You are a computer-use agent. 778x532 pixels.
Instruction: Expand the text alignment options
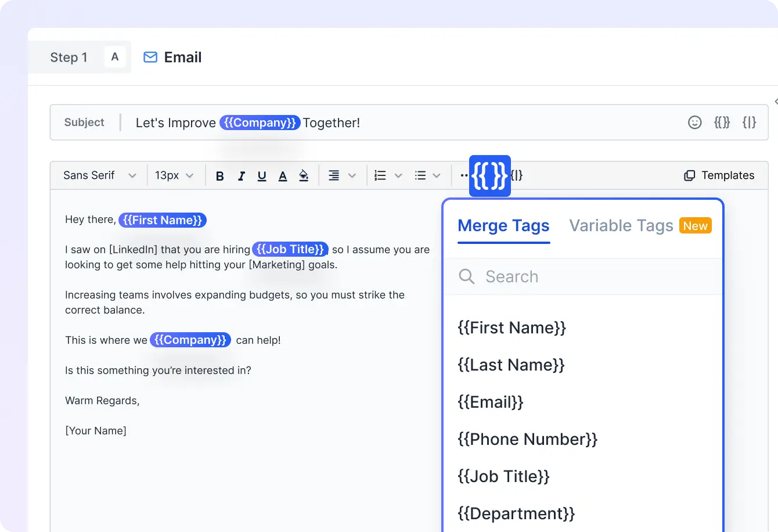click(342, 175)
